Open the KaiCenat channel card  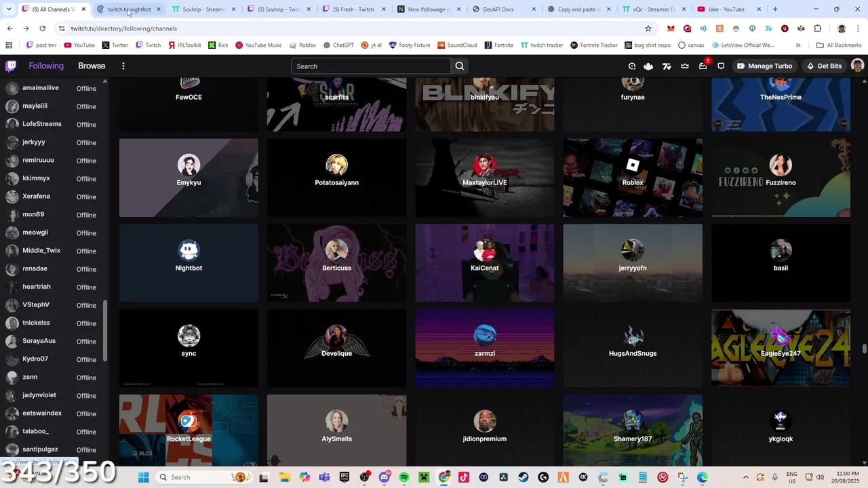[x=485, y=263]
